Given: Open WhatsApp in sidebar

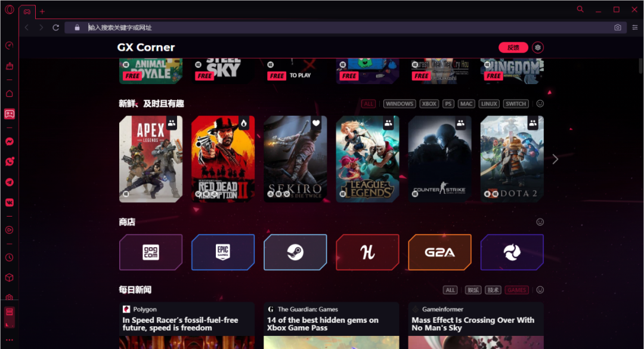Looking at the screenshot, I should (9, 162).
